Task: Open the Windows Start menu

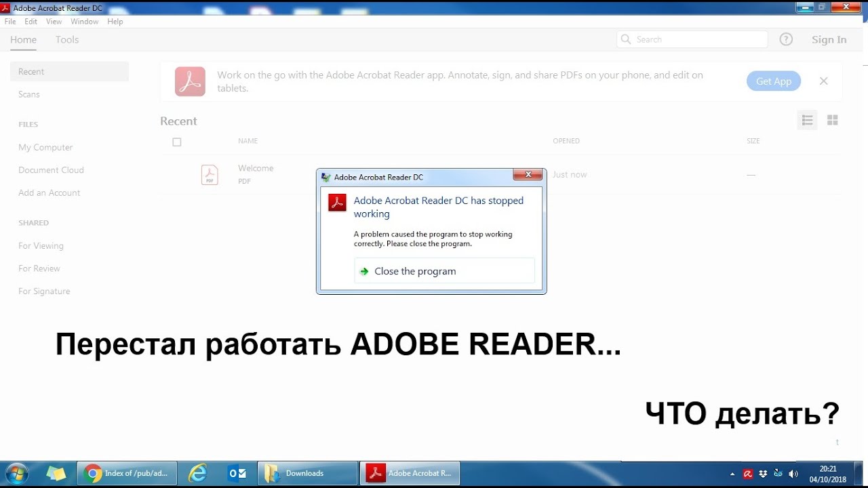Action: point(17,473)
